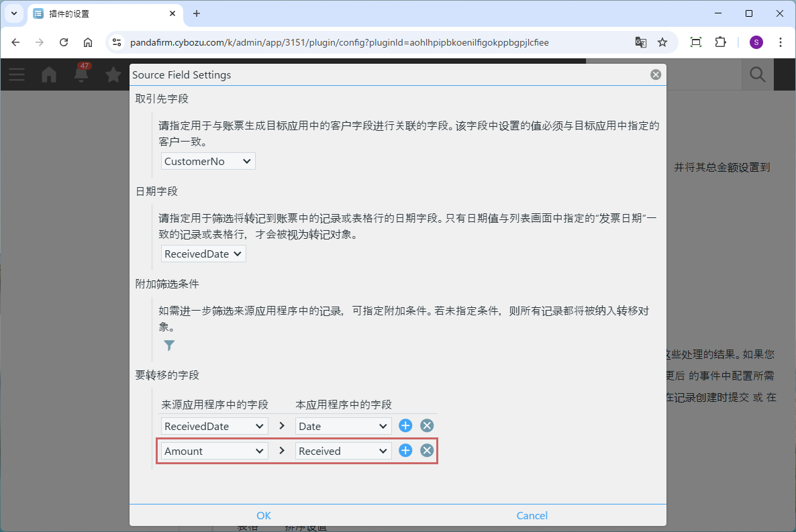The image size is (796, 532).
Task: Delete the Amount to Received mapping row
Action: 427,451
